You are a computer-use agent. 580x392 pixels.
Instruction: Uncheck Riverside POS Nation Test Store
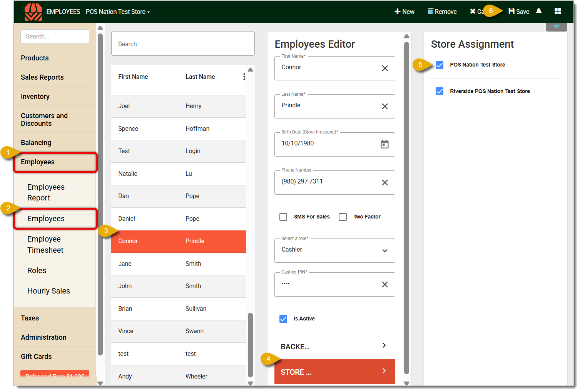click(x=440, y=91)
